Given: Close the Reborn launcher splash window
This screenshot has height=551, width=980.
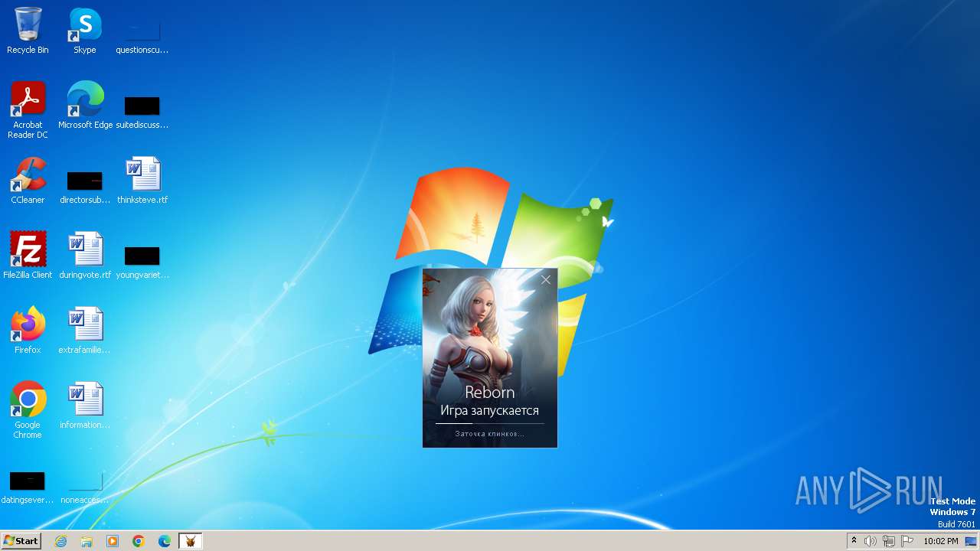Looking at the screenshot, I should pos(546,280).
